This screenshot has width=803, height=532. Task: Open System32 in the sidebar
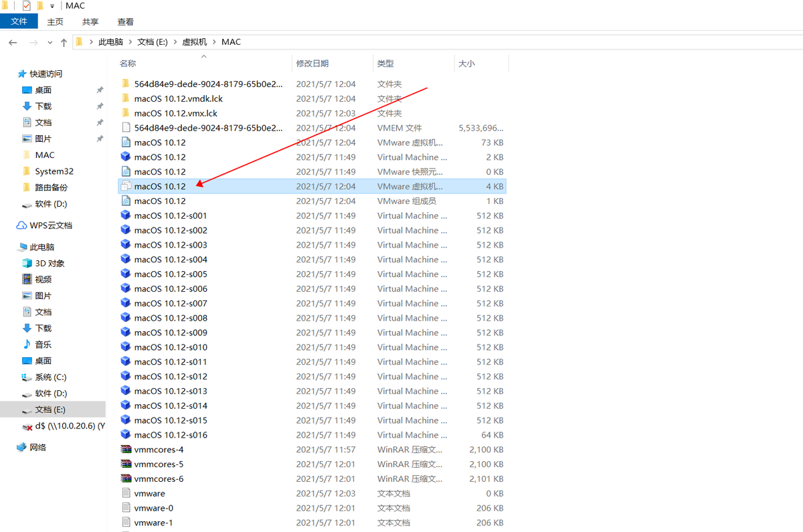click(x=54, y=171)
